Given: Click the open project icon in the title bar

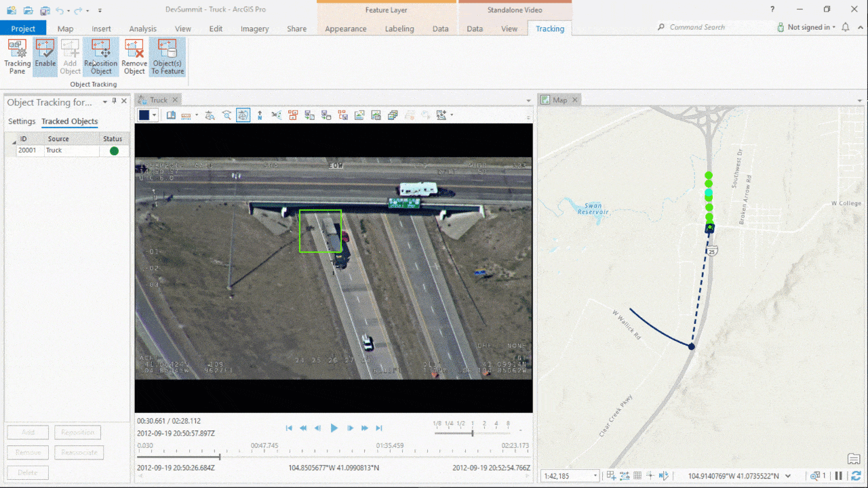Looking at the screenshot, I should 28,10.
